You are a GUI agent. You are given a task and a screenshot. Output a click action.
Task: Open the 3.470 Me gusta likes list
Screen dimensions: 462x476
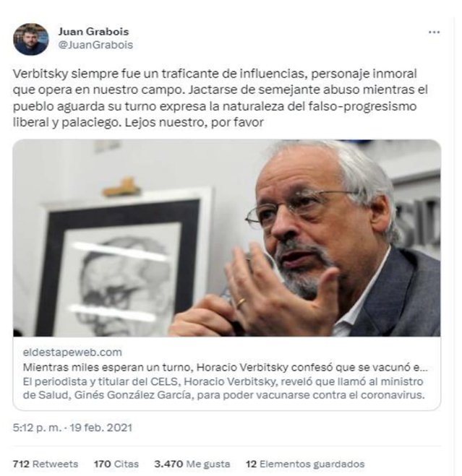coord(192,464)
